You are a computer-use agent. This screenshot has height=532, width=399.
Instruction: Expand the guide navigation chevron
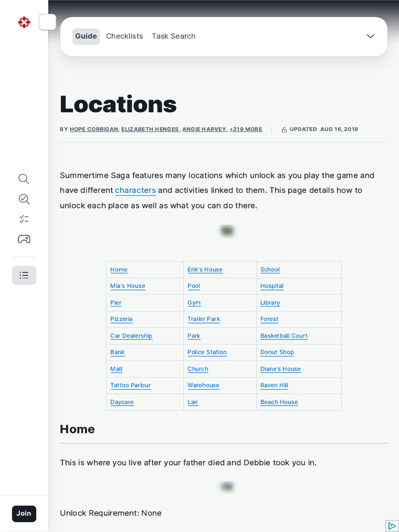(x=370, y=36)
